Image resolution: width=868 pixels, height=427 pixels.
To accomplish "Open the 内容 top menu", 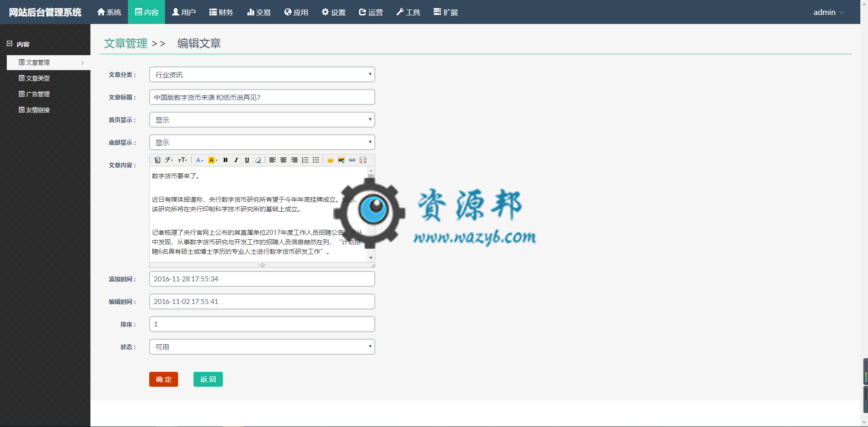I will click(146, 12).
